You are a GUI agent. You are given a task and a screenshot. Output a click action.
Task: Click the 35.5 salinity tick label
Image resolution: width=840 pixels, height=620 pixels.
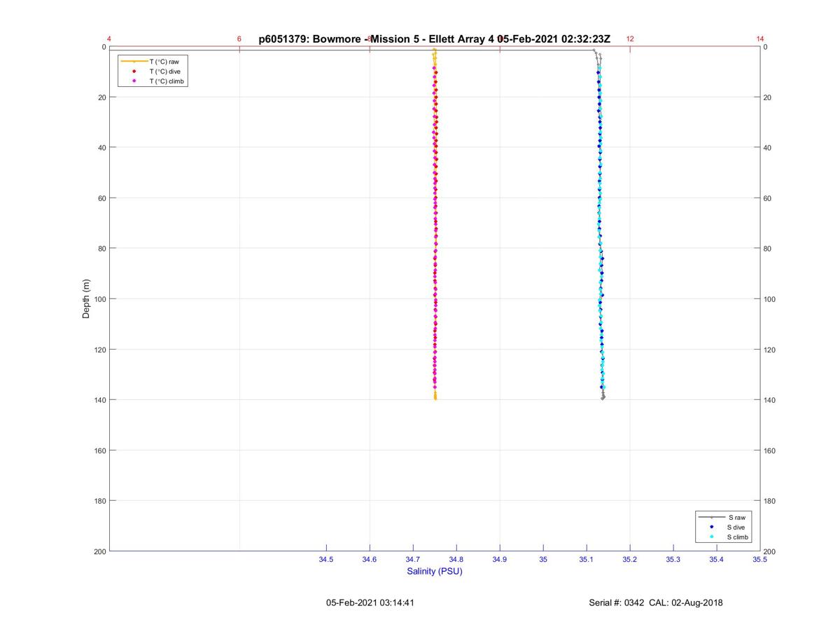click(x=759, y=560)
